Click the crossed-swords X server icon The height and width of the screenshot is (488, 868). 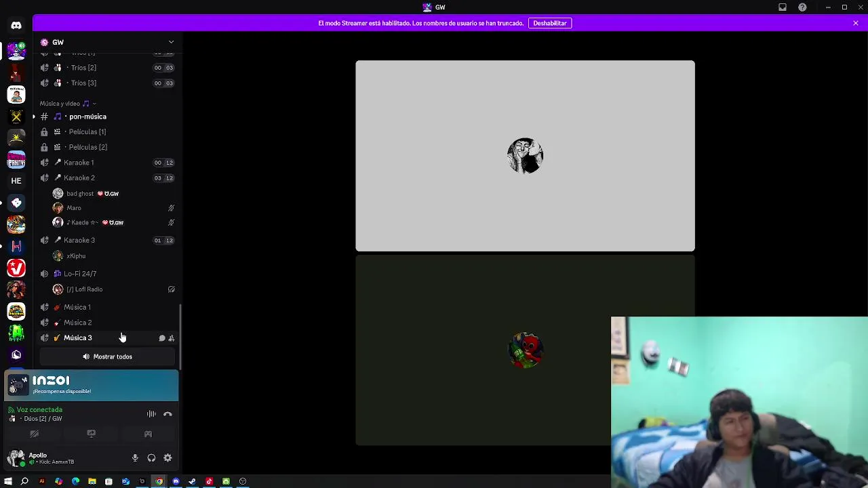pyautogui.click(x=16, y=117)
